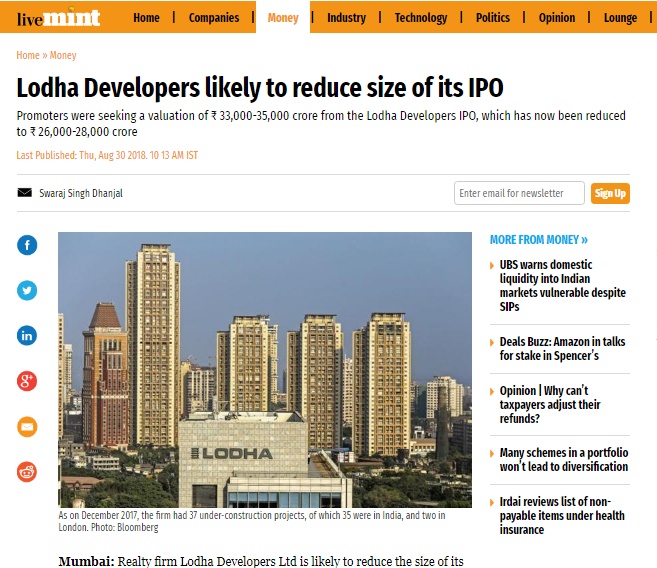The image size is (657, 568).
Task: Click the image caption about 37 projects
Action: point(251,521)
